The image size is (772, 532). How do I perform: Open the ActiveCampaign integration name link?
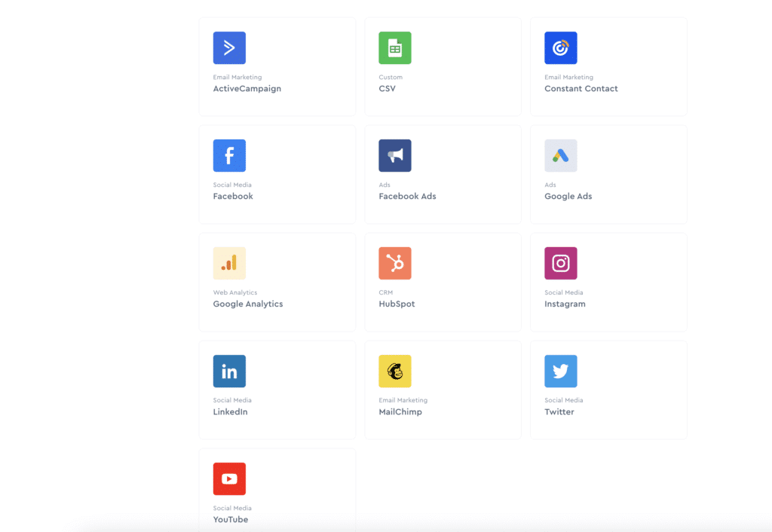click(x=247, y=89)
